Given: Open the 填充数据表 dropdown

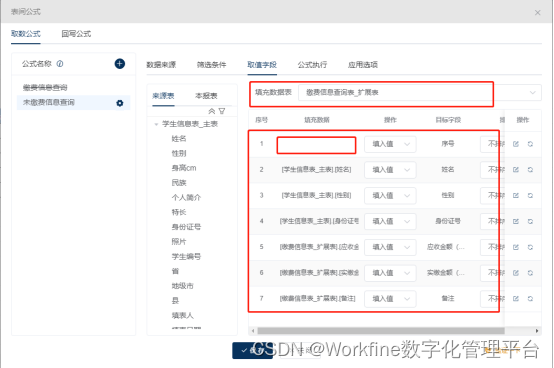Looking at the screenshot, I should (x=419, y=93).
